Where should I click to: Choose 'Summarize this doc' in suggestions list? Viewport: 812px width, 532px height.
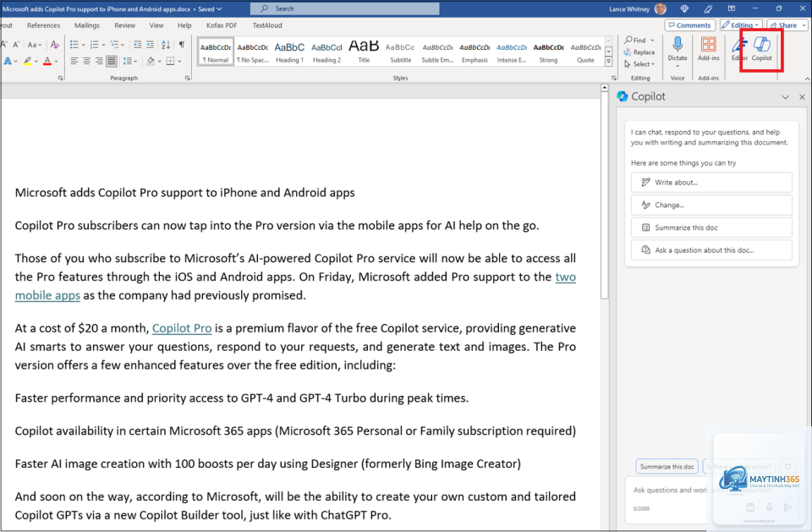click(x=711, y=228)
